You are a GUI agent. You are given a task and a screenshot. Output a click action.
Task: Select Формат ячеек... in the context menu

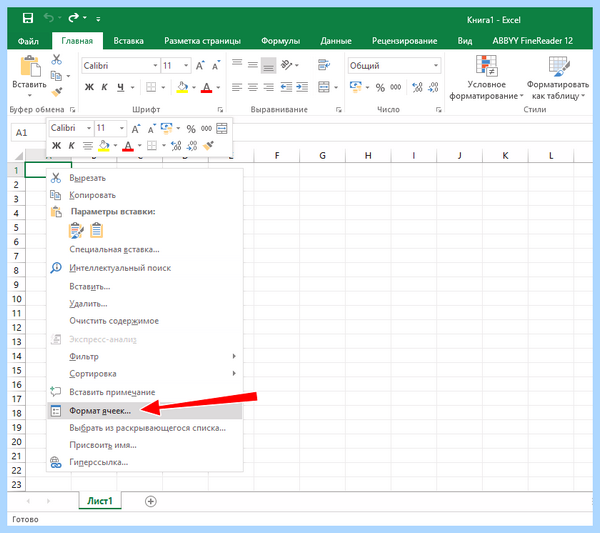pyautogui.click(x=145, y=411)
